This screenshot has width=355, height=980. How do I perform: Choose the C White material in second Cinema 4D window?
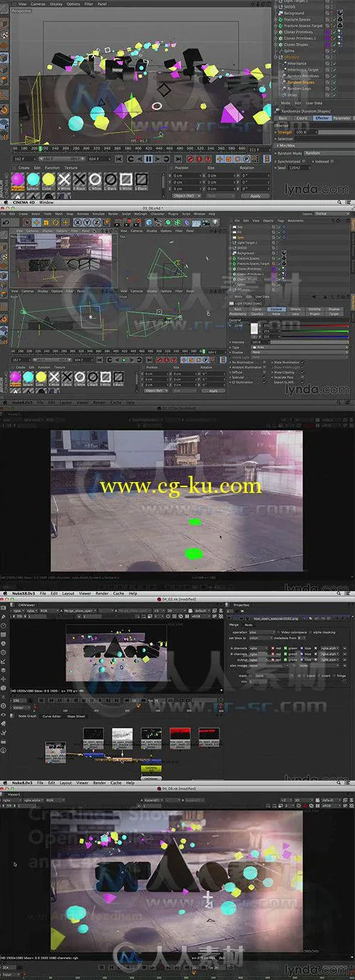79,376
